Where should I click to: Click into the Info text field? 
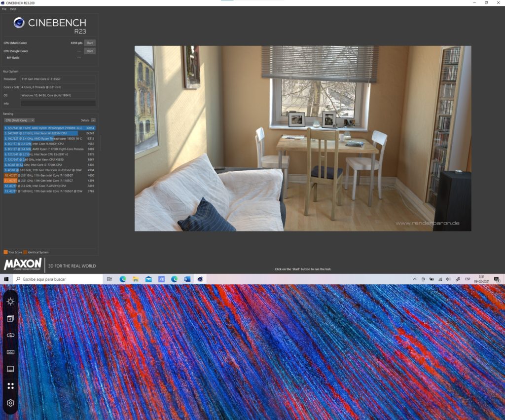pos(58,104)
